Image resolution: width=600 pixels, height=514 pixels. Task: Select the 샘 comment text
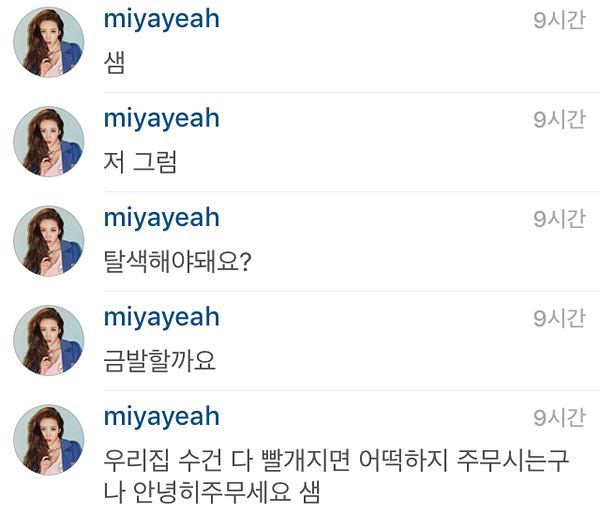(x=114, y=62)
